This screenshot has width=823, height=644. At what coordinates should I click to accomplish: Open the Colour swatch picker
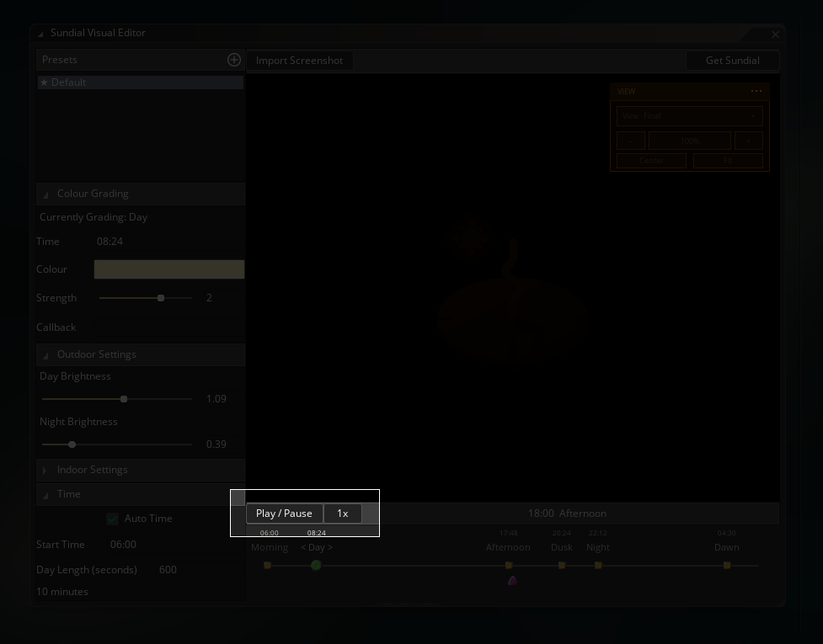169,269
